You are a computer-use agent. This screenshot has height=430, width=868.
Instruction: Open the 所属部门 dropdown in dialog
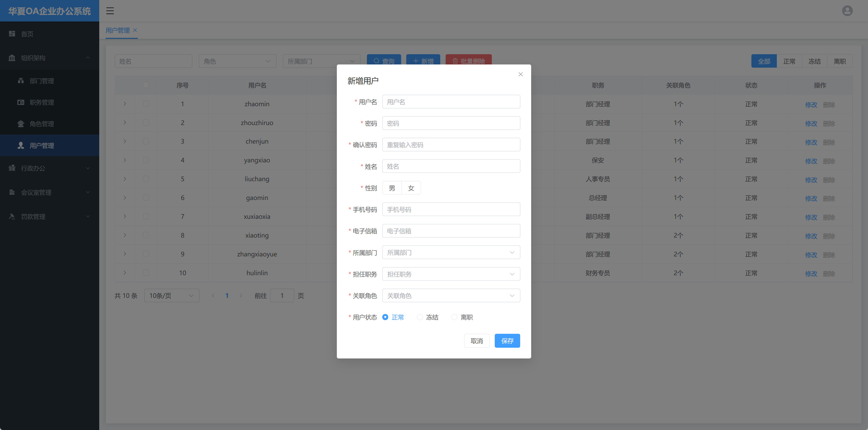tap(451, 252)
